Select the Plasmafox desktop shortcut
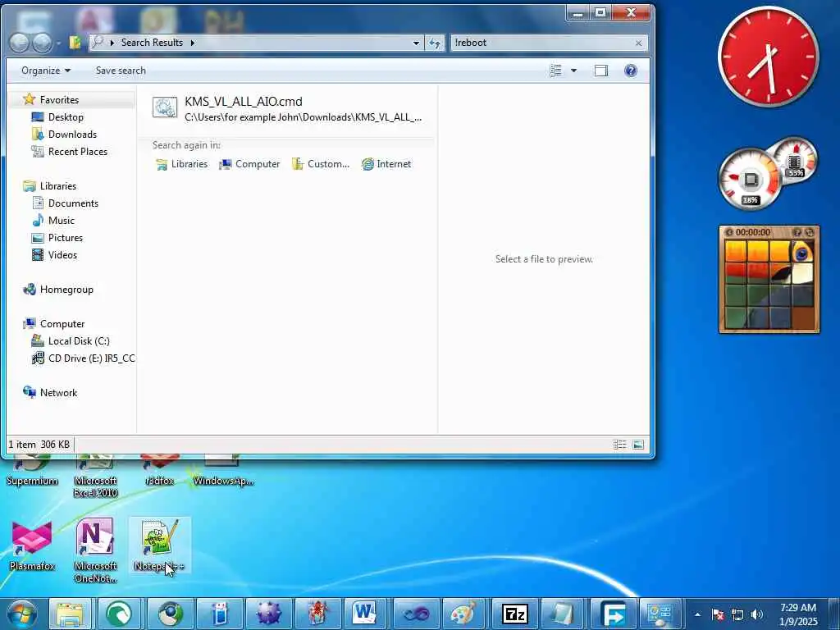 [x=32, y=546]
